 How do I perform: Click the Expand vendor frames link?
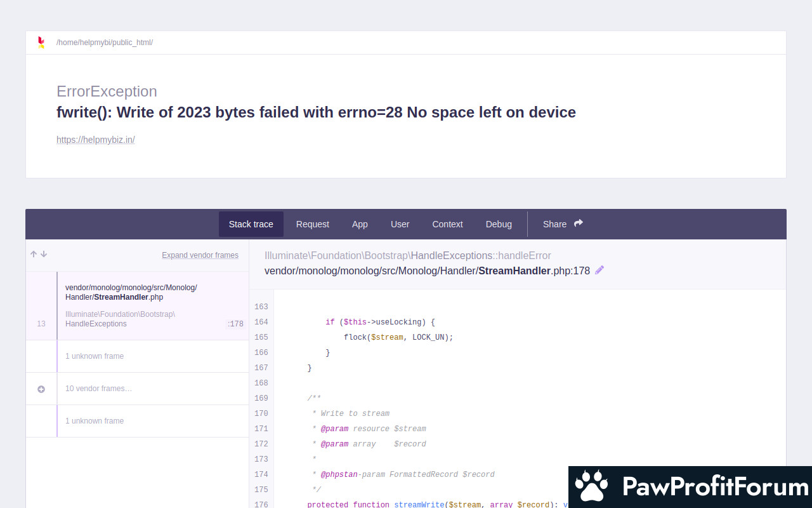(x=200, y=255)
